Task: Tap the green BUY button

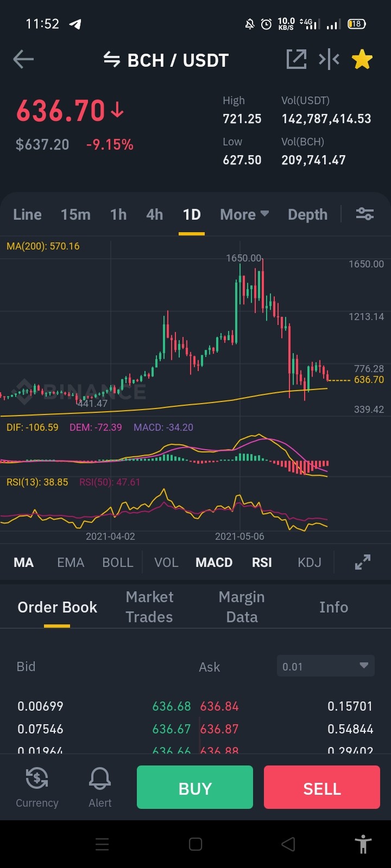Action: point(195,787)
